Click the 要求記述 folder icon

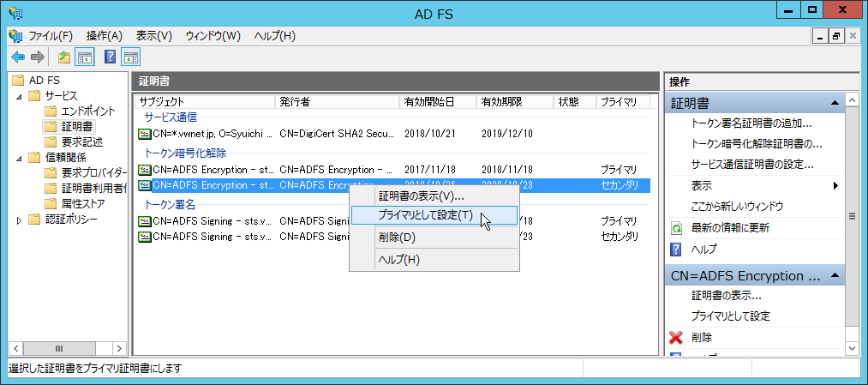[x=51, y=141]
